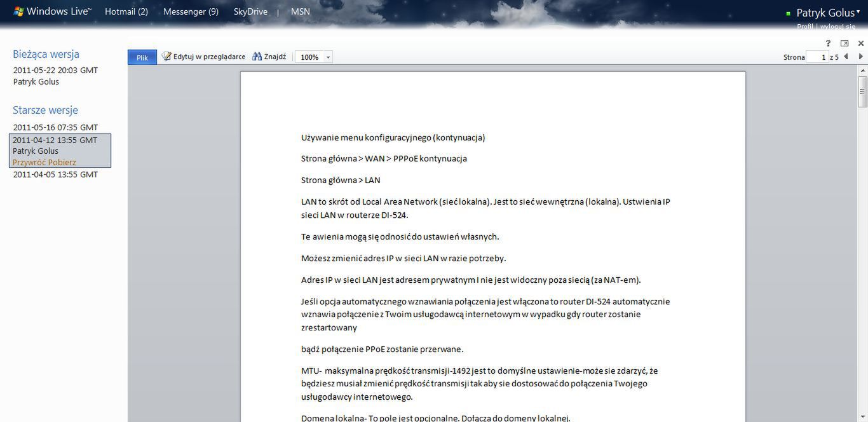Open Hotmail (2) inbox link

[126, 11]
